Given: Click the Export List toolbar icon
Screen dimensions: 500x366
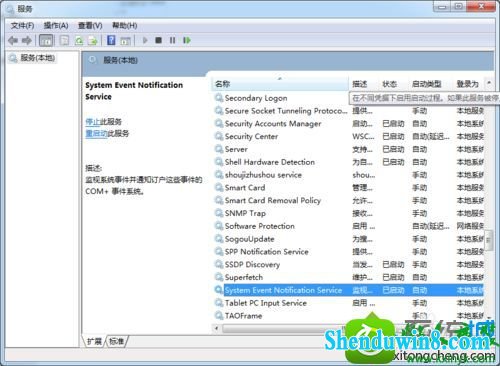Looking at the screenshot, I should [93, 41].
